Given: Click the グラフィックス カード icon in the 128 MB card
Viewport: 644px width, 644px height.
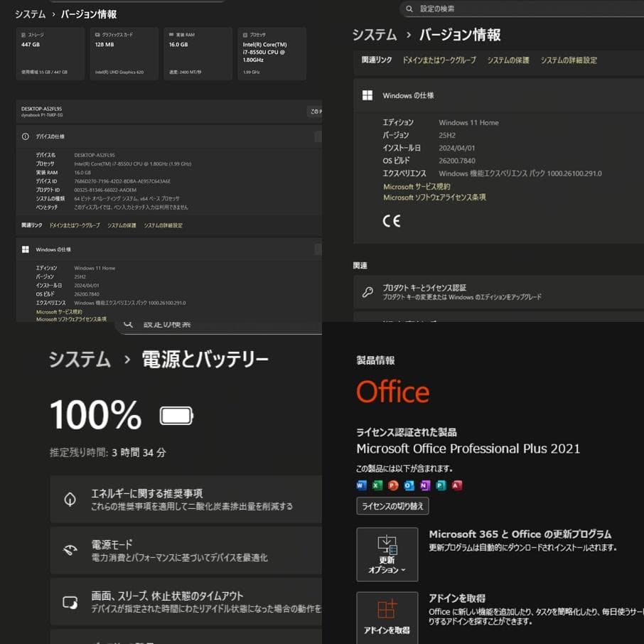Looking at the screenshot, I should (x=97, y=35).
